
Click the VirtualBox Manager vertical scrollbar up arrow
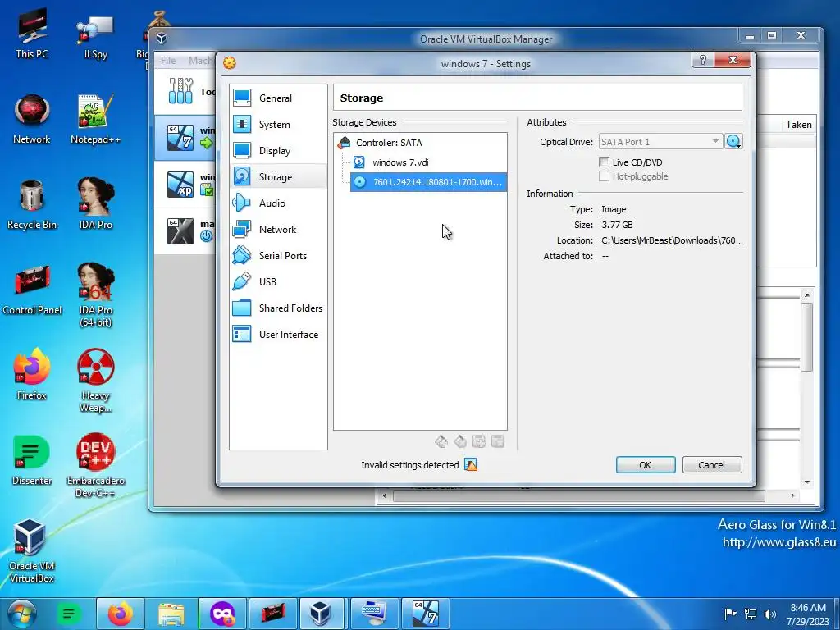[x=807, y=294]
